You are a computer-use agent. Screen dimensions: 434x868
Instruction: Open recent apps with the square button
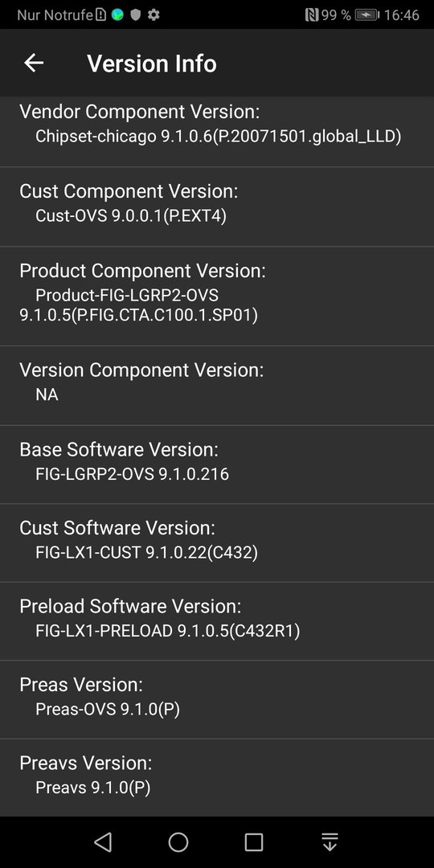click(253, 842)
